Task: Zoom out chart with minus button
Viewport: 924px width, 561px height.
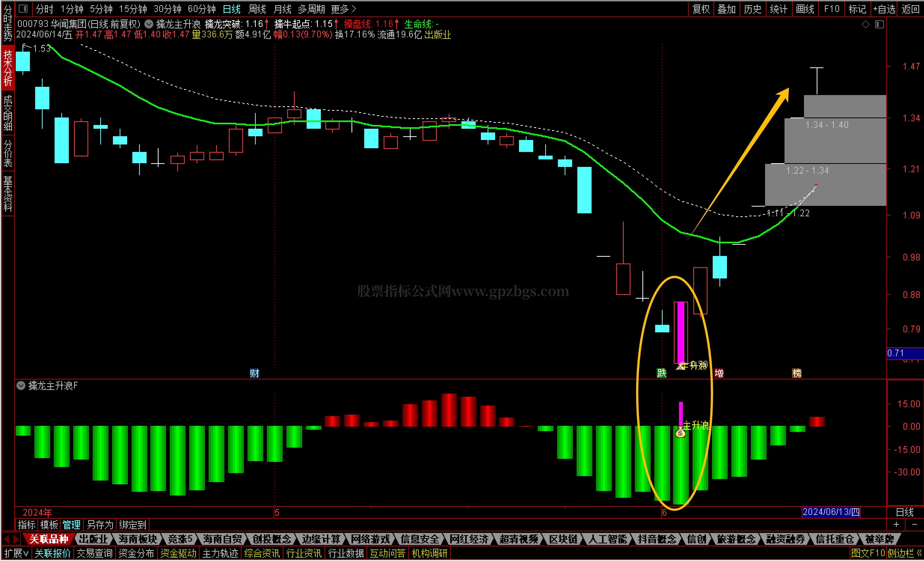Action: pyautogui.click(x=915, y=525)
